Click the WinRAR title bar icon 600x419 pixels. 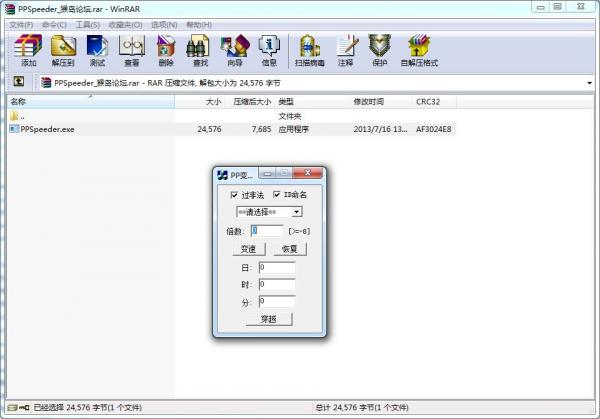(10, 8)
